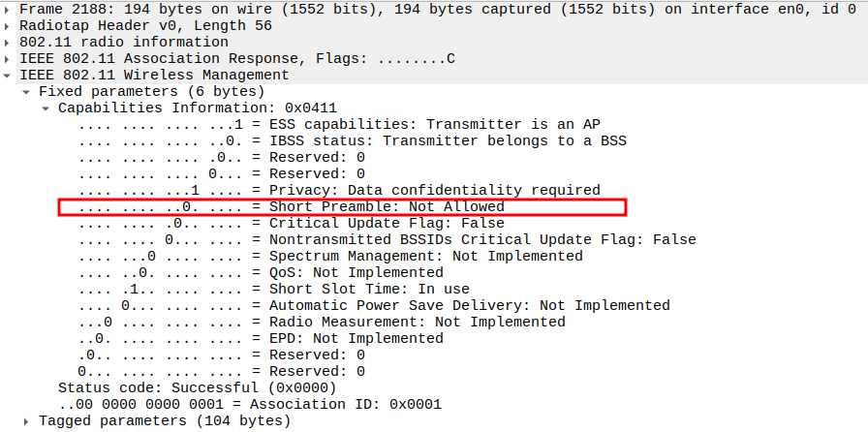The height and width of the screenshot is (432, 868).
Task: Select the highlighted Short Preamble row
Action: pyautogui.click(x=386, y=207)
